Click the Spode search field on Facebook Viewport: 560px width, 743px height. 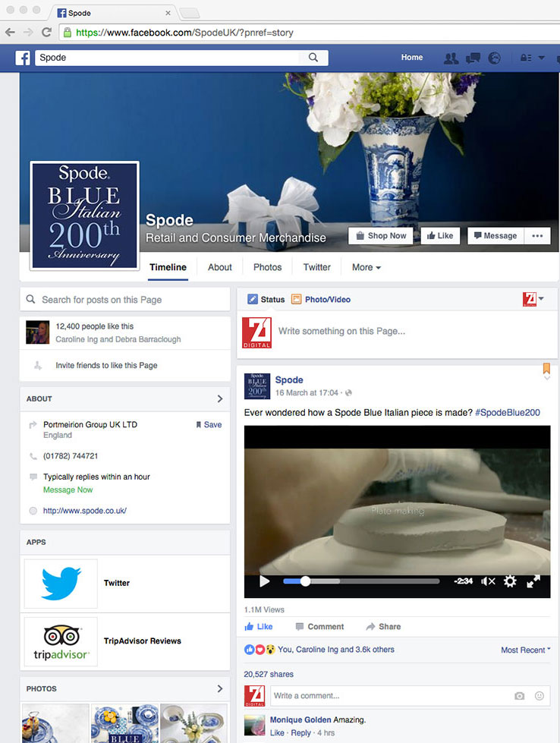pyautogui.click(x=167, y=58)
